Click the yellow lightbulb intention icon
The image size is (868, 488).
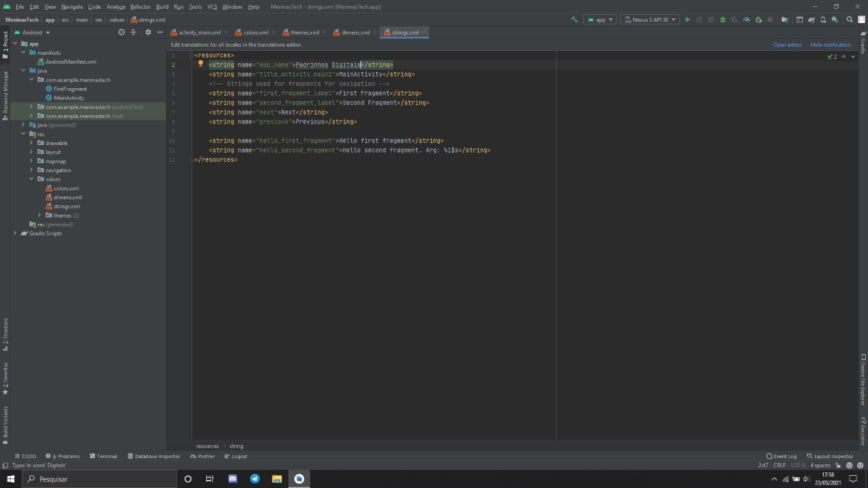point(201,64)
